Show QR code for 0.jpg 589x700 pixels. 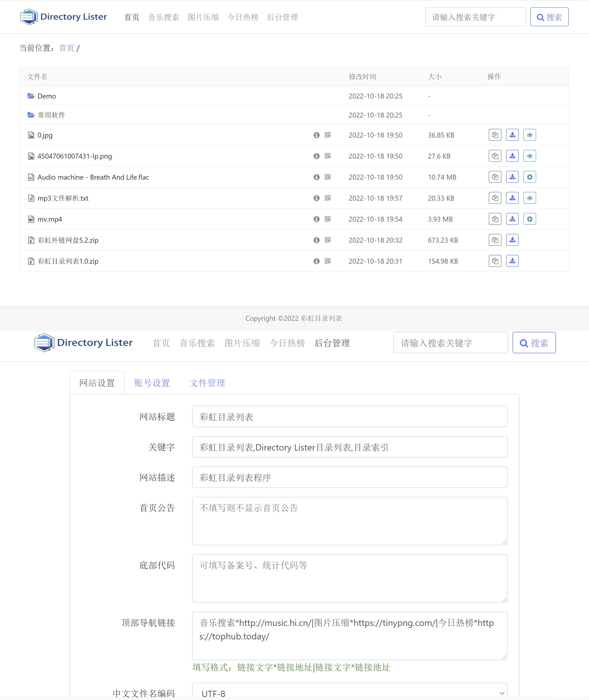(327, 135)
